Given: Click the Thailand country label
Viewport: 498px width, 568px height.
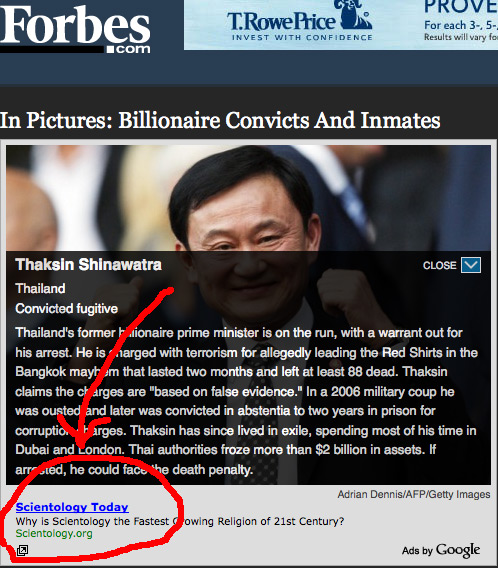Looking at the screenshot, I should click(x=40, y=289).
